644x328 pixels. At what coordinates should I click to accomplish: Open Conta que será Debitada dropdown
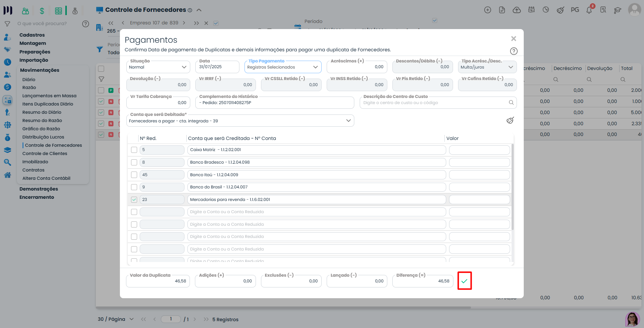[240, 121]
